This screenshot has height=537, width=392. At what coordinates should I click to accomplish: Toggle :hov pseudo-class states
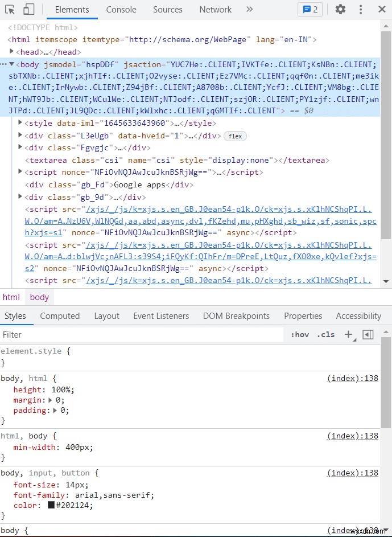(300, 335)
